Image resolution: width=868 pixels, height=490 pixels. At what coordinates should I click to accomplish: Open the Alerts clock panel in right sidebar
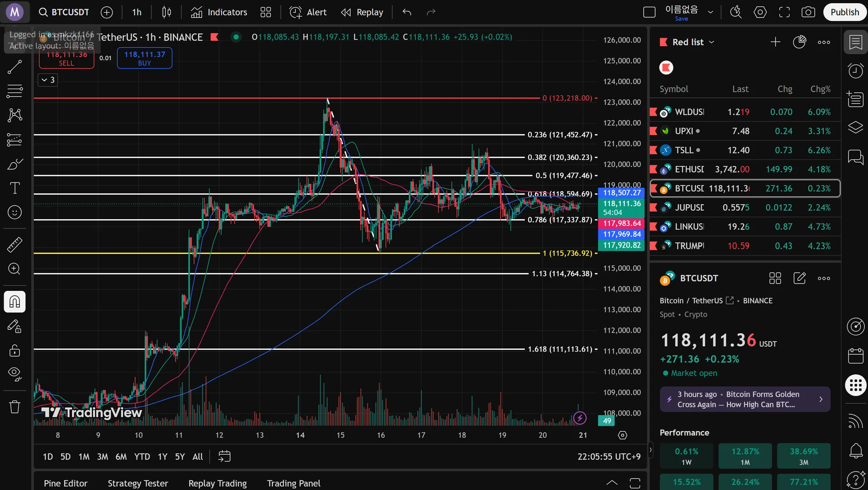pos(855,71)
